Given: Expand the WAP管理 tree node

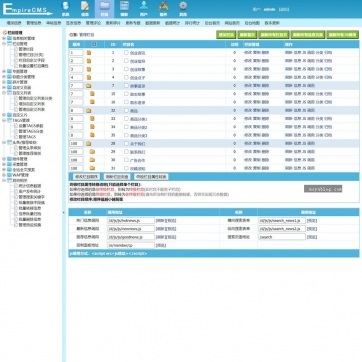Looking at the screenshot, I should (4, 175).
